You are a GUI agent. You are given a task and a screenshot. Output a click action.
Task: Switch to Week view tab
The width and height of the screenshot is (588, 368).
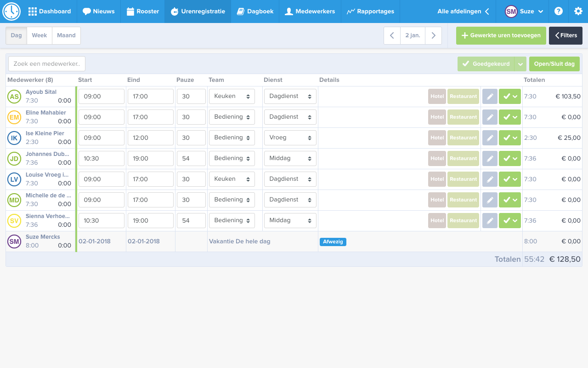click(x=39, y=35)
